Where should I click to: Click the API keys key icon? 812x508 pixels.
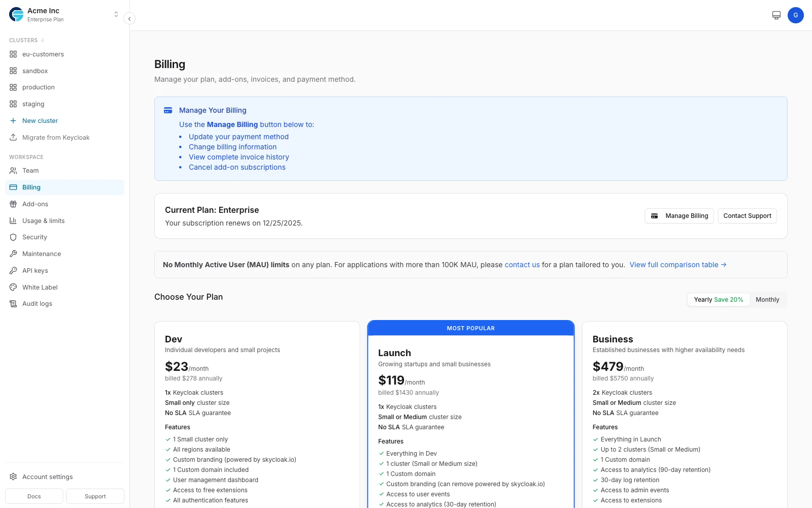[13, 271]
